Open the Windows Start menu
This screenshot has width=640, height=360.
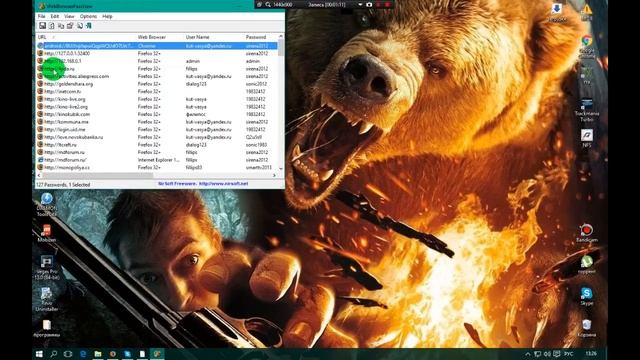(x=39, y=354)
